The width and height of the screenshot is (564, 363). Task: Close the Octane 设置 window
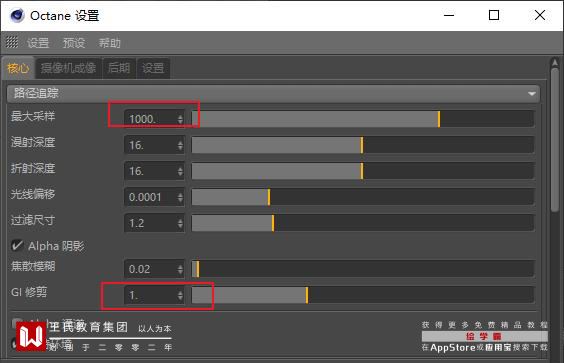point(540,15)
